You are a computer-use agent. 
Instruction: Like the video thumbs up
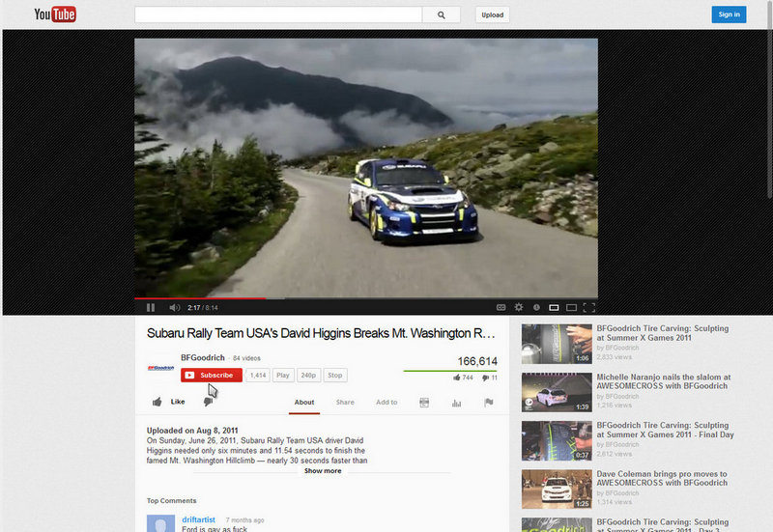(157, 402)
